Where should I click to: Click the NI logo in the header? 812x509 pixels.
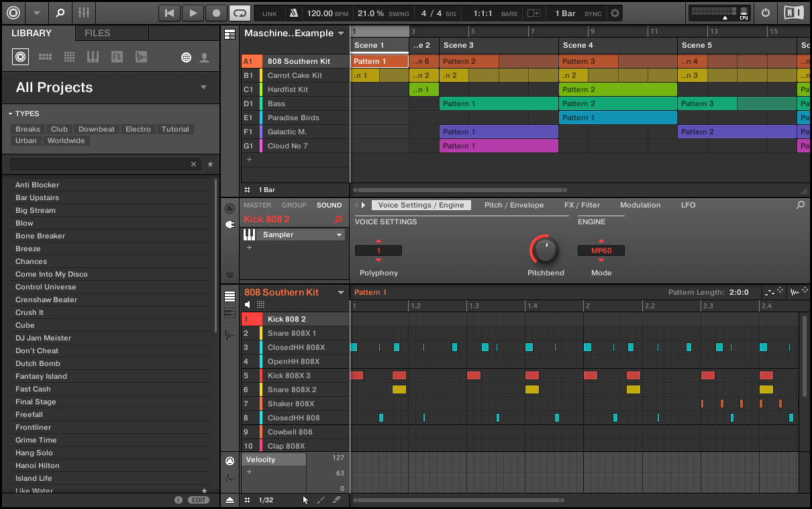(x=793, y=13)
